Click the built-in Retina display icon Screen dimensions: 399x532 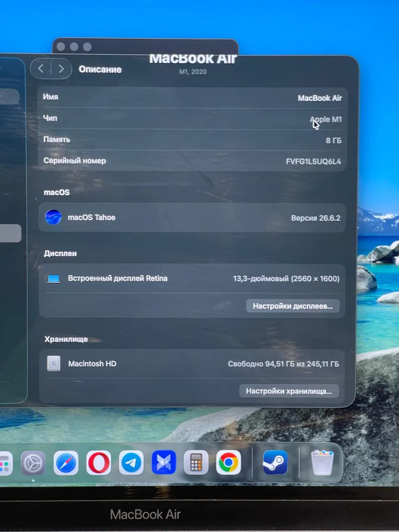[x=53, y=279]
